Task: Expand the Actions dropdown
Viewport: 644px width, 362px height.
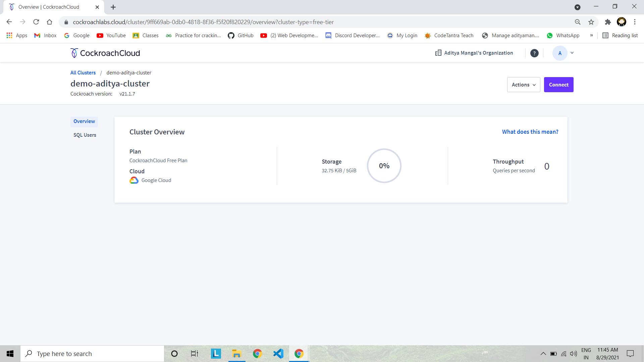Action: tap(523, 85)
